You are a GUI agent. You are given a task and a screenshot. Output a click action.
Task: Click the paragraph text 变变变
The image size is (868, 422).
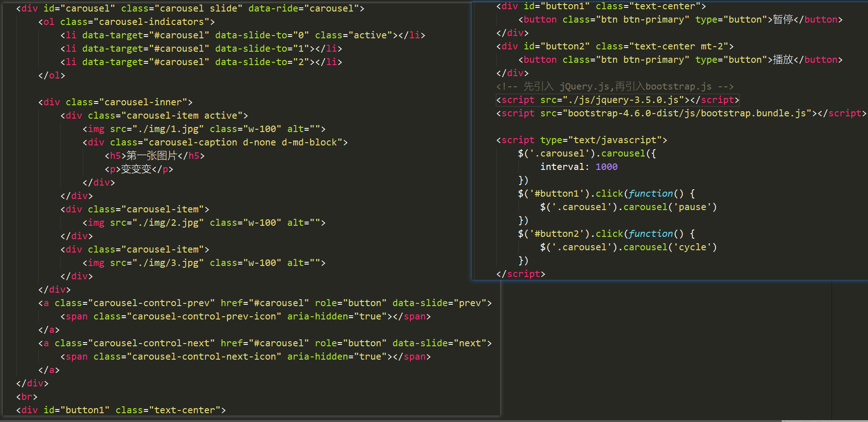pyautogui.click(x=136, y=169)
